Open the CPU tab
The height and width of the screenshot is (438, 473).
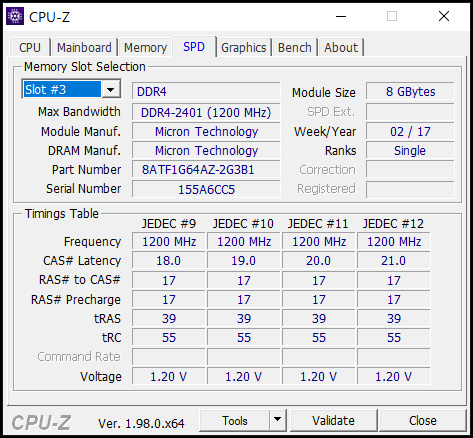click(30, 47)
